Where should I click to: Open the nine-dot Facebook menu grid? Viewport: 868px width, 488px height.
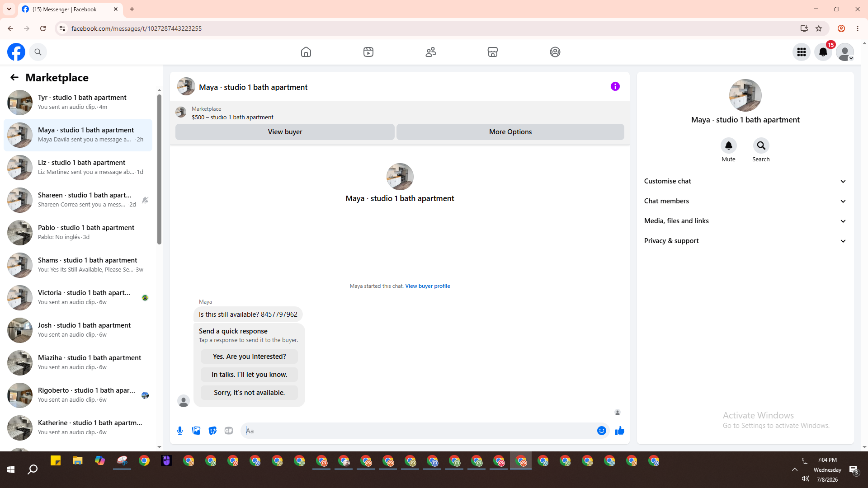click(x=802, y=52)
